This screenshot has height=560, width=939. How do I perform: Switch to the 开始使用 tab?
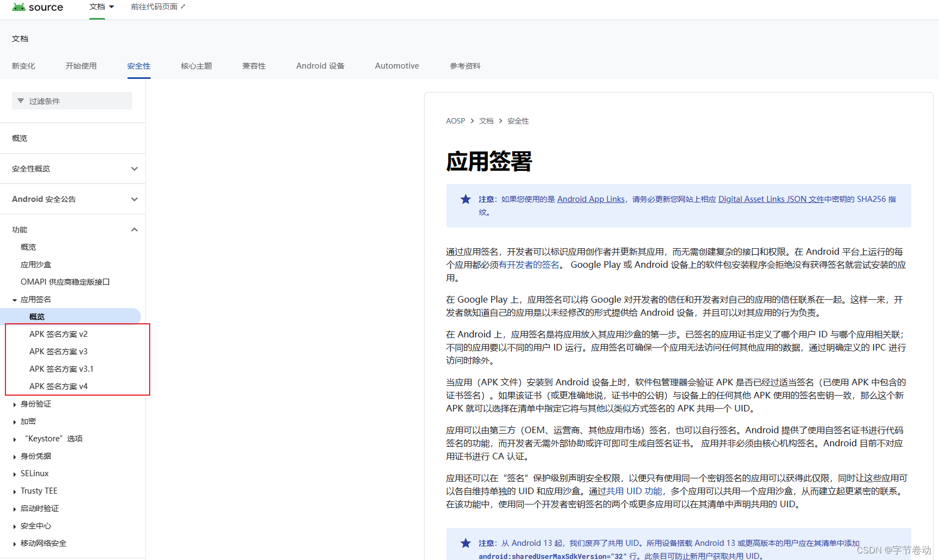click(81, 66)
